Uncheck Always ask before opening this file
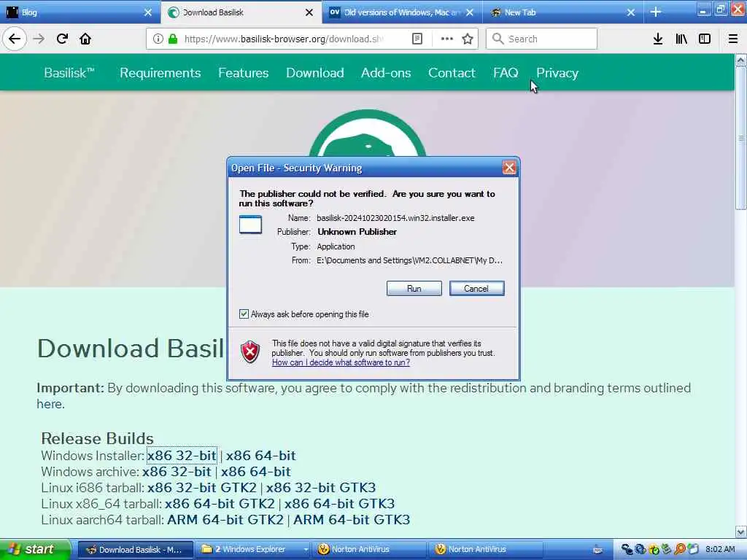 [x=244, y=314]
